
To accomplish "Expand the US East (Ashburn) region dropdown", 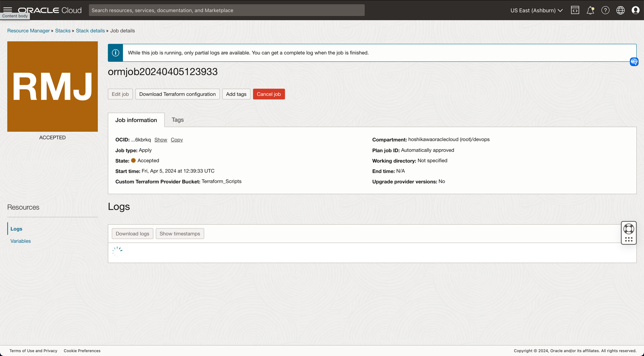I will [x=536, y=10].
